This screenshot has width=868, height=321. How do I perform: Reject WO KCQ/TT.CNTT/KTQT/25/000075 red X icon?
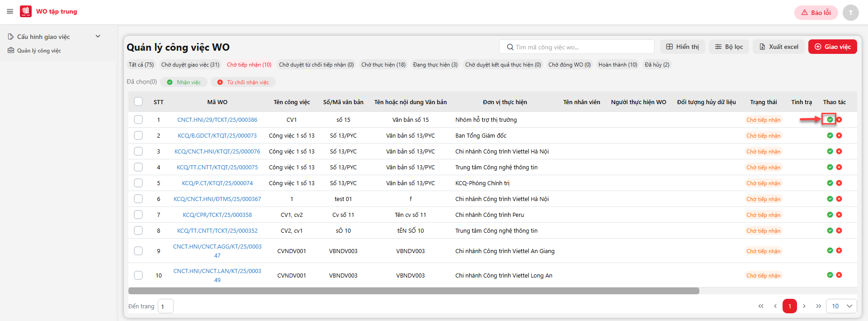(839, 167)
